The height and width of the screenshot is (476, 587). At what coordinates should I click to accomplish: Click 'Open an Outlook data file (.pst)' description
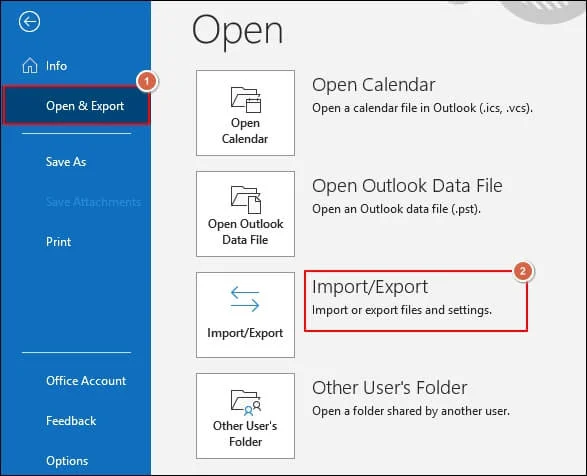pos(396,209)
